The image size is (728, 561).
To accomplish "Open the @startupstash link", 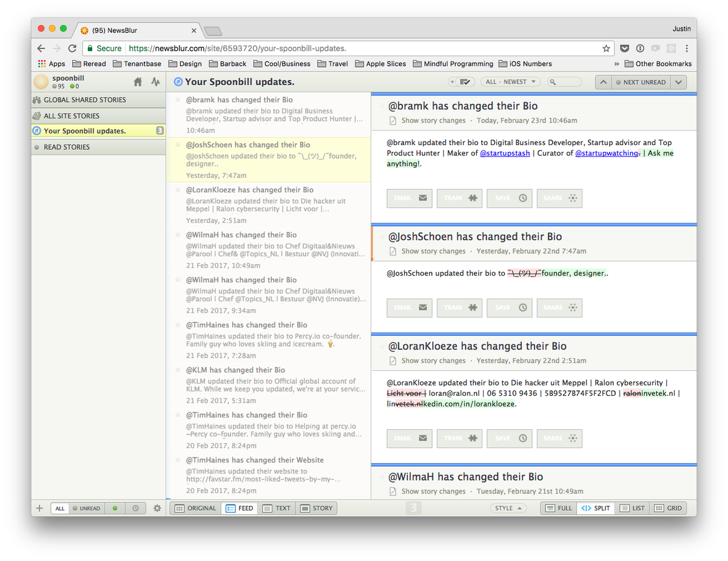I will 505,154.
